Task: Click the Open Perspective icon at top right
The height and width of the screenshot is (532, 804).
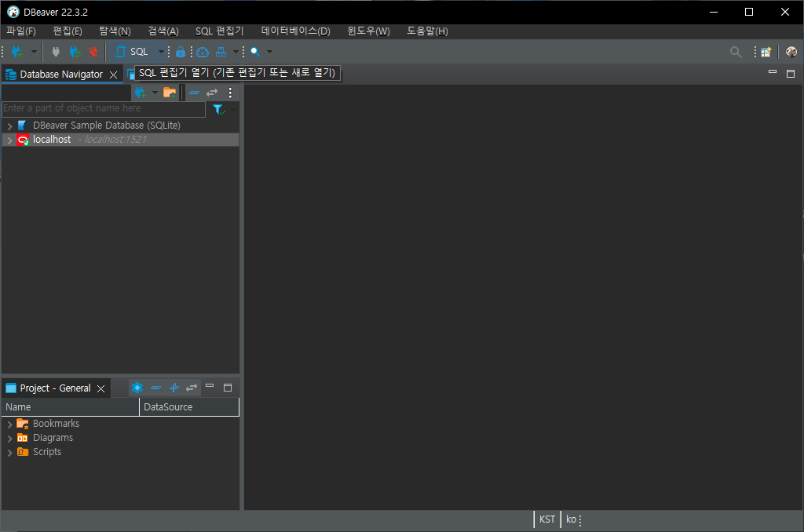Action: (766, 52)
